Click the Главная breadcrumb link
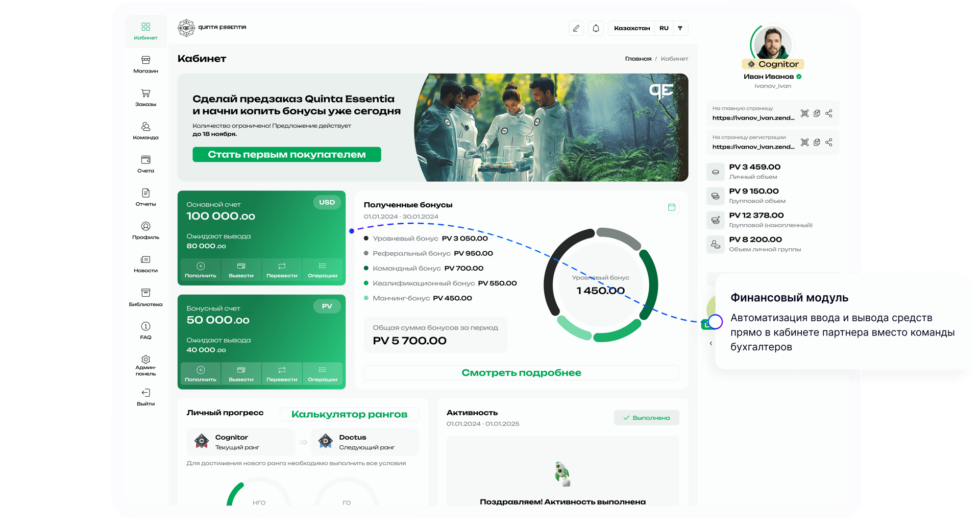 click(x=638, y=59)
